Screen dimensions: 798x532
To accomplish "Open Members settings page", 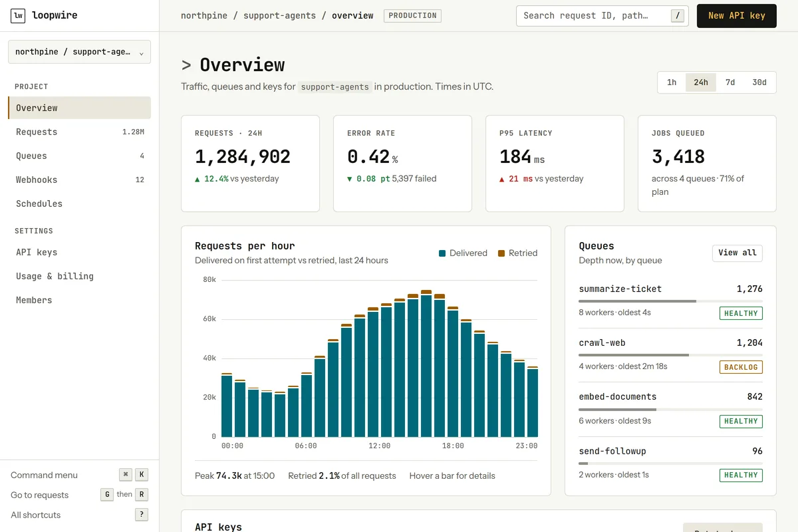I will (x=79, y=300).
